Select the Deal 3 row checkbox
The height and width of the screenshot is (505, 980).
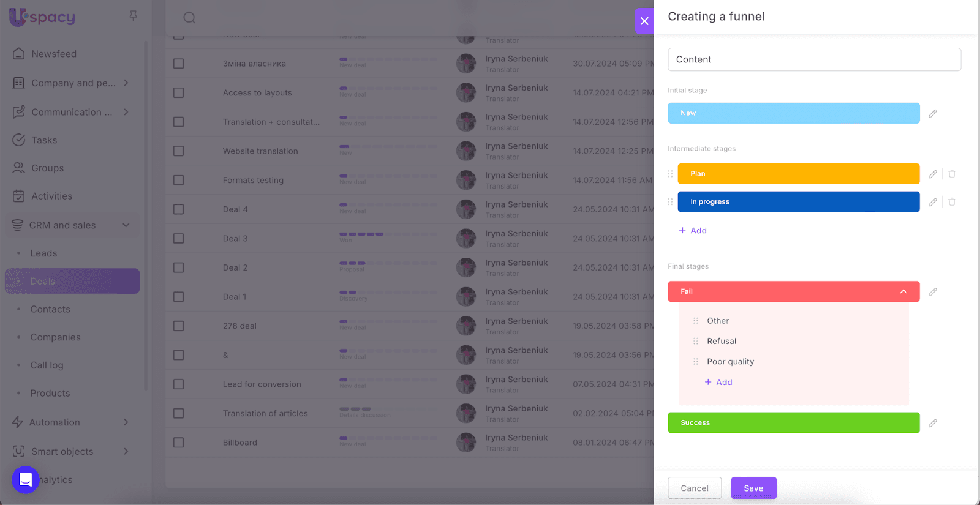178,239
